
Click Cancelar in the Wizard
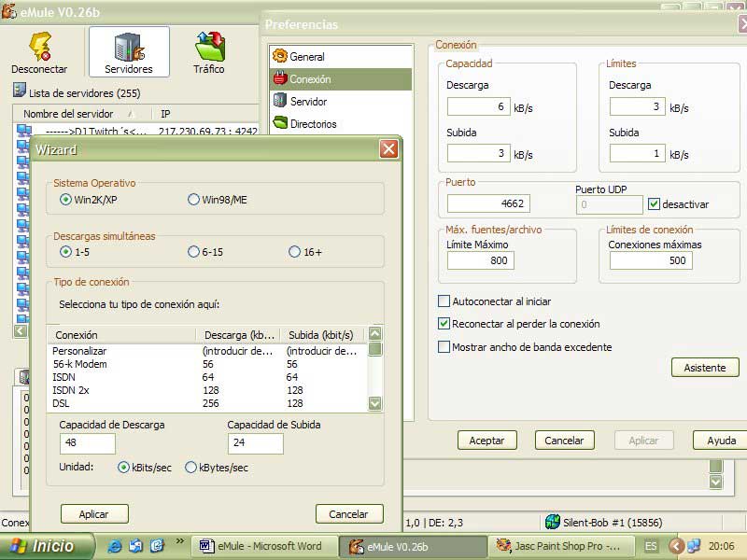[x=349, y=514]
